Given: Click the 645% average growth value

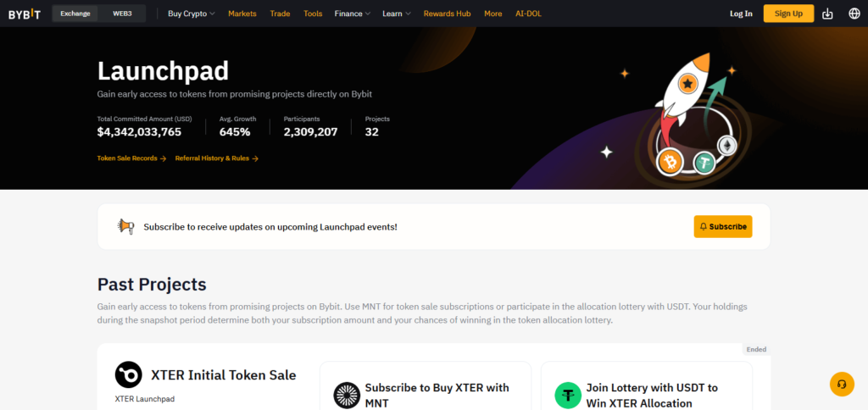Looking at the screenshot, I should 235,131.
